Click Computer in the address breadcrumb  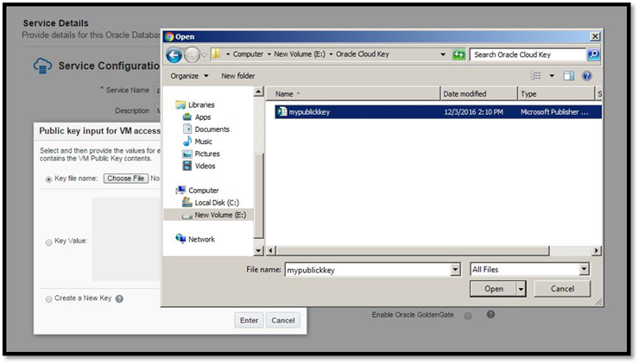(248, 54)
